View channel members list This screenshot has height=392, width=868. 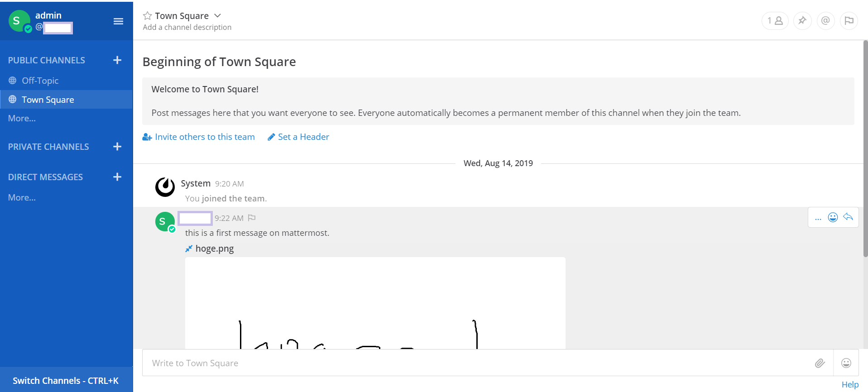[x=775, y=21]
